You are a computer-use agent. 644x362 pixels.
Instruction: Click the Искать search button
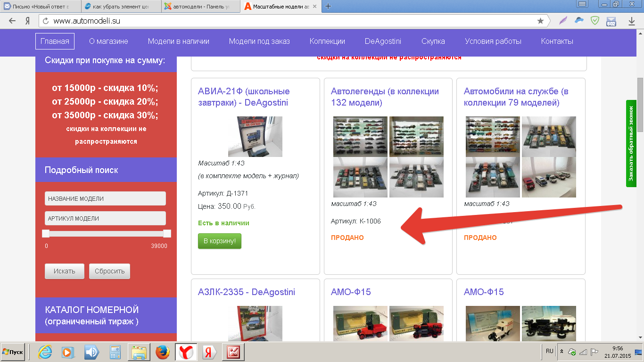coord(65,271)
